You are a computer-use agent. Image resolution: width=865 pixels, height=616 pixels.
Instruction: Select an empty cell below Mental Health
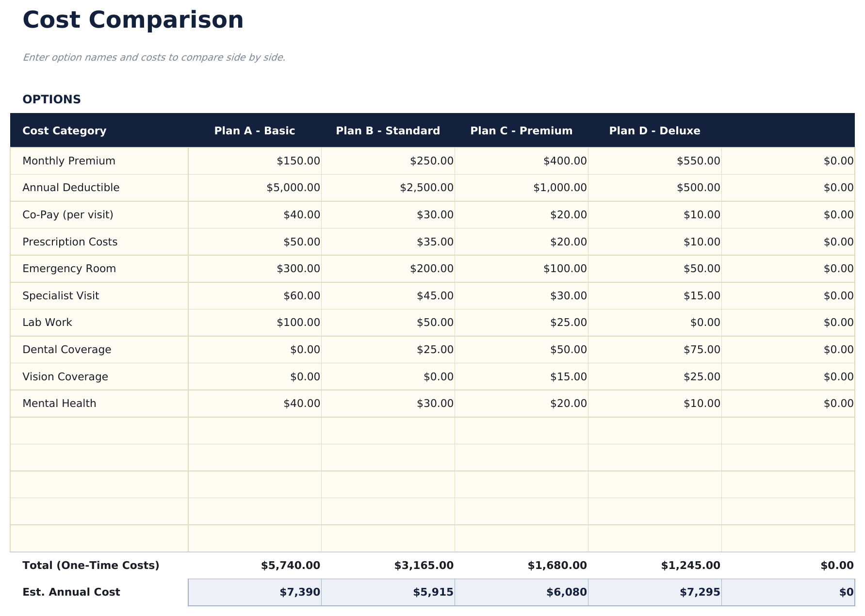point(97,430)
